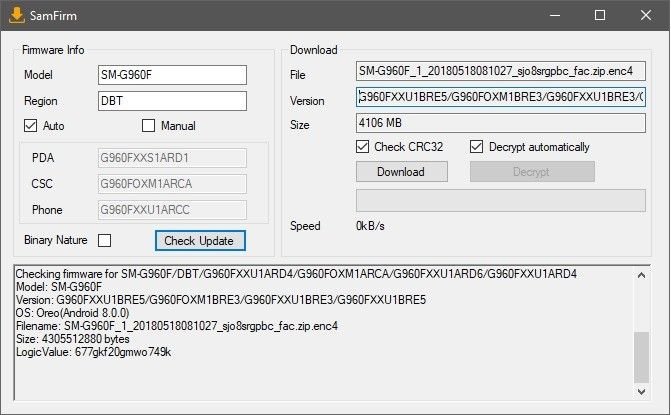Click the PDA field G960FXXS1ARD1
The image size is (671, 415).
[172, 158]
